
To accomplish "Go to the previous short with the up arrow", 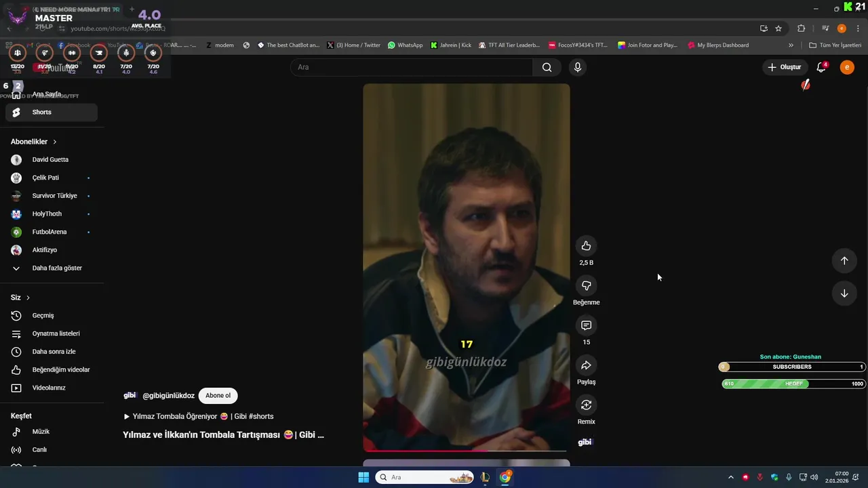I will pyautogui.click(x=844, y=261).
